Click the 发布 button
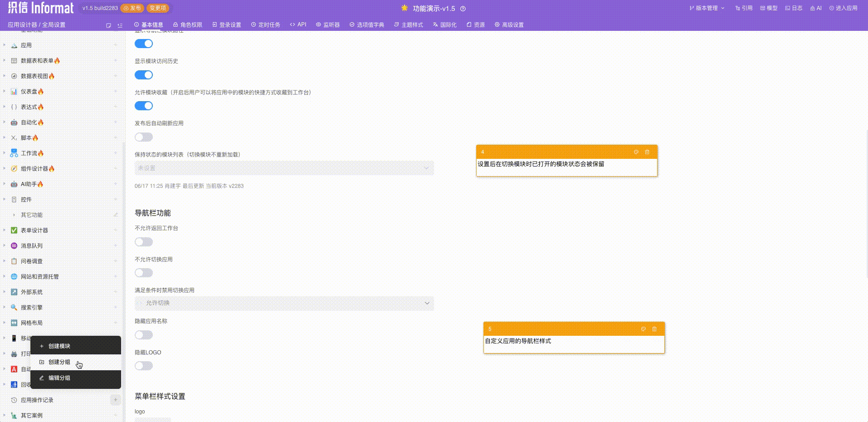This screenshot has height=422, width=868. click(132, 8)
